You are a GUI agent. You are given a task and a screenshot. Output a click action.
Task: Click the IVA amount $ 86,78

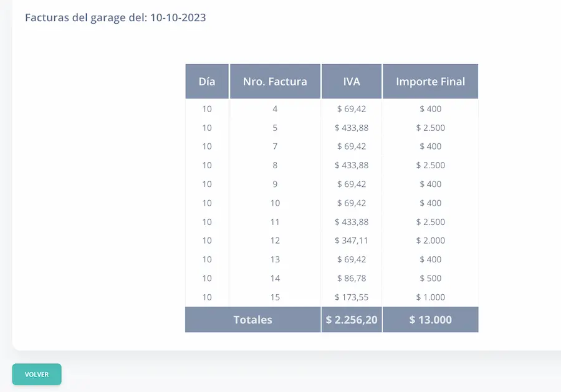(352, 278)
